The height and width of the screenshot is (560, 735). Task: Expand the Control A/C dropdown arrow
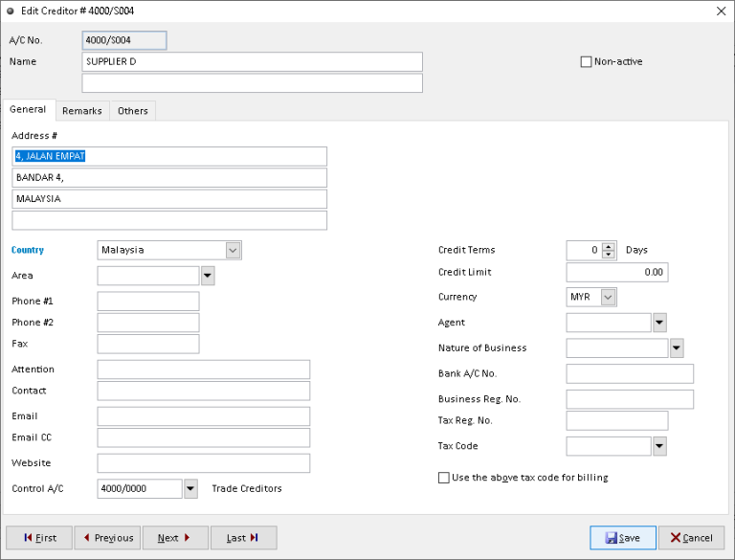coord(190,489)
